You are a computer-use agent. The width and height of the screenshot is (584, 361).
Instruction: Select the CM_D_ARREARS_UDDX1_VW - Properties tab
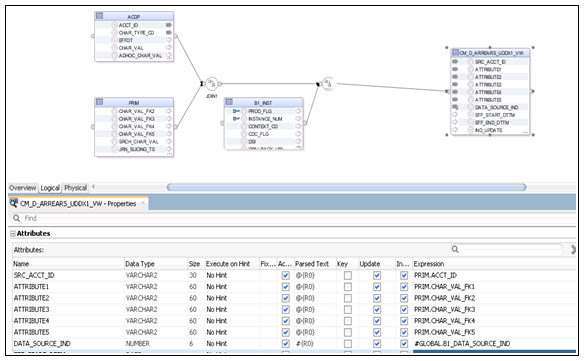[x=78, y=203]
